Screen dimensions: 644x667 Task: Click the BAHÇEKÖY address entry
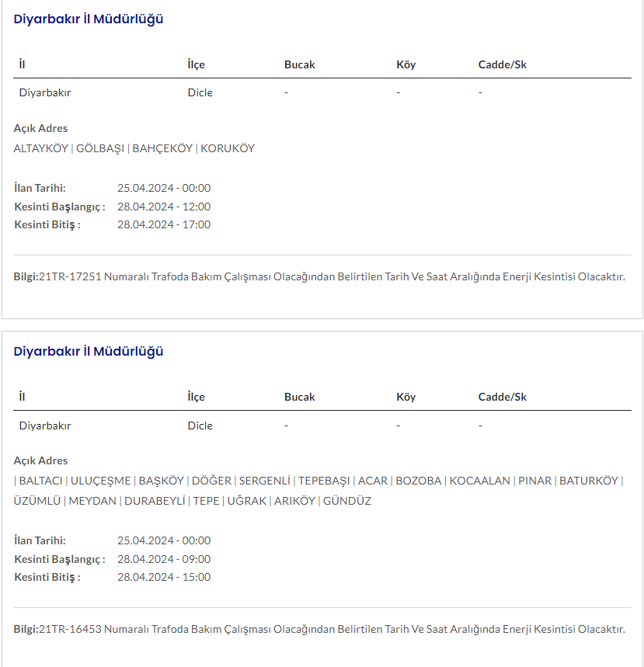click(x=162, y=148)
